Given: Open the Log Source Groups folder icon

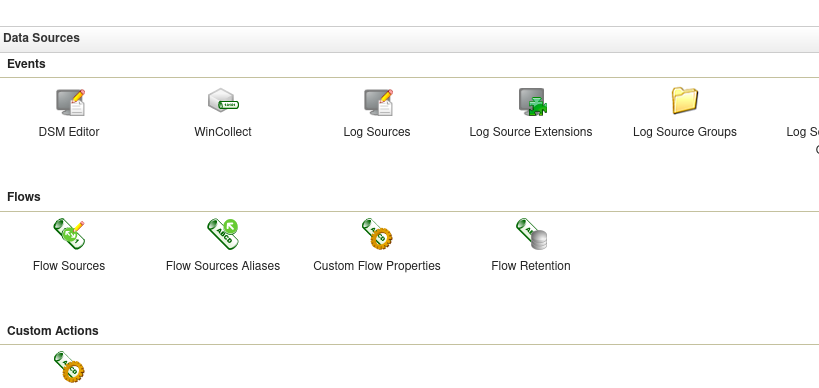Looking at the screenshot, I should (685, 100).
